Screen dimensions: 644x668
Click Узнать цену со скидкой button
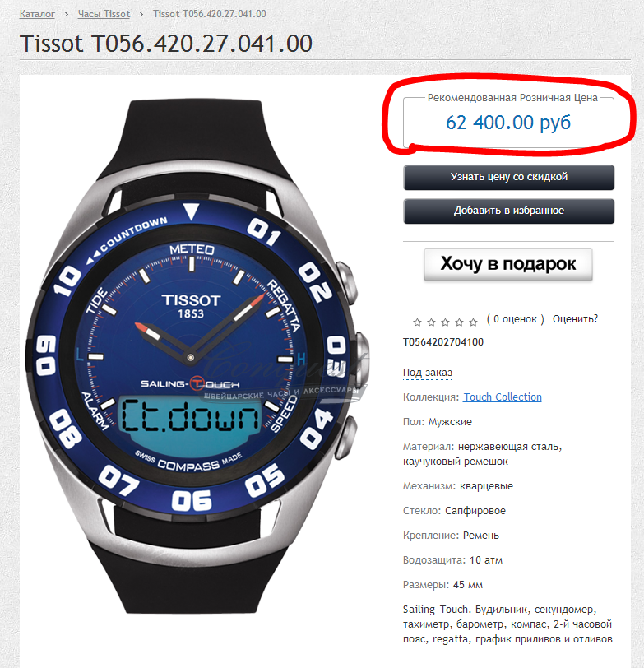coord(508,177)
